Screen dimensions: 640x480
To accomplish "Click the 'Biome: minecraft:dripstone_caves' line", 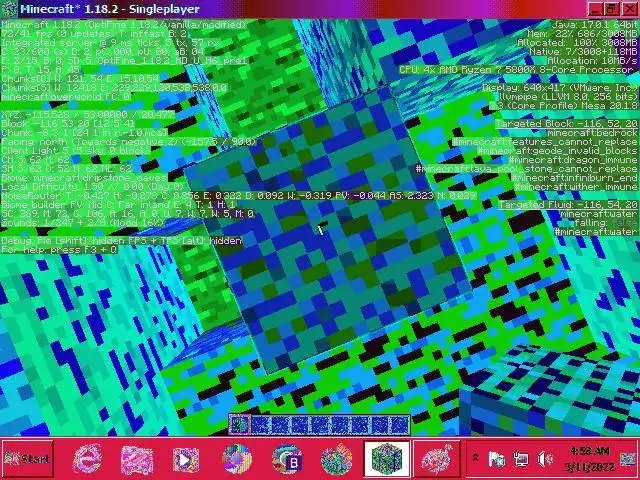I will (84, 178).
